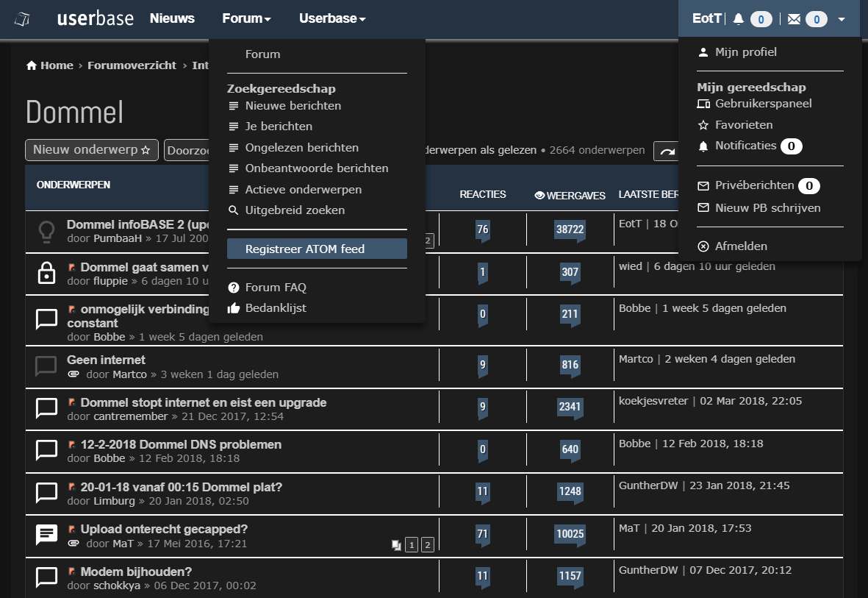The height and width of the screenshot is (598, 868).
Task: Click the userbase logo icon
Action: click(22, 19)
